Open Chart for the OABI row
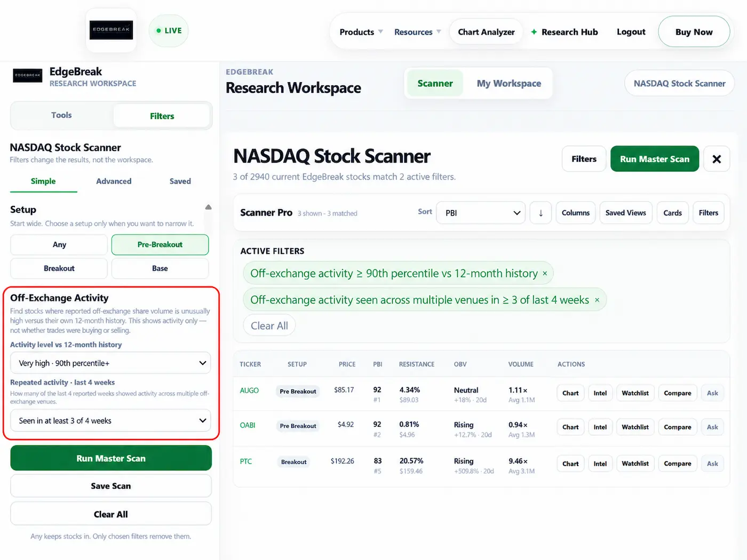Image resolution: width=747 pixels, height=560 pixels. click(x=570, y=427)
